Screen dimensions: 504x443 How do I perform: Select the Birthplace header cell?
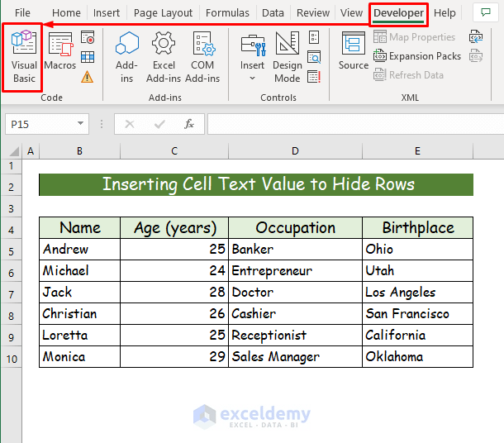pyautogui.click(x=417, y=227)
